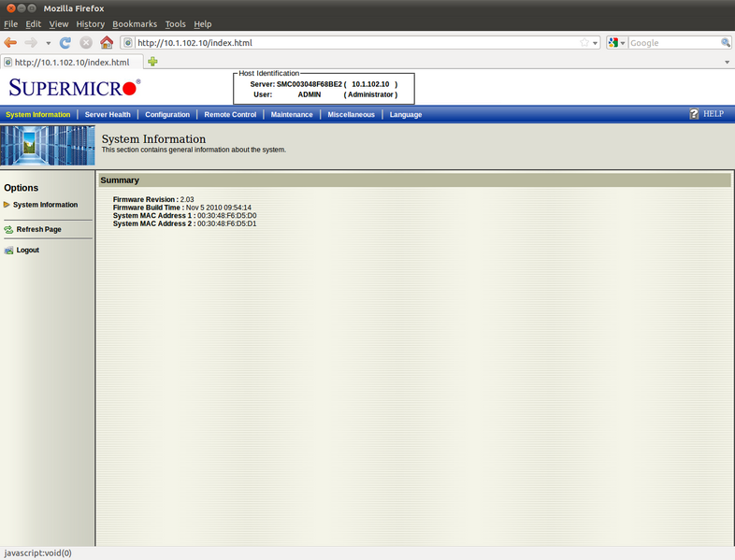
Task: Close the Firefox window
Action: 11,8
